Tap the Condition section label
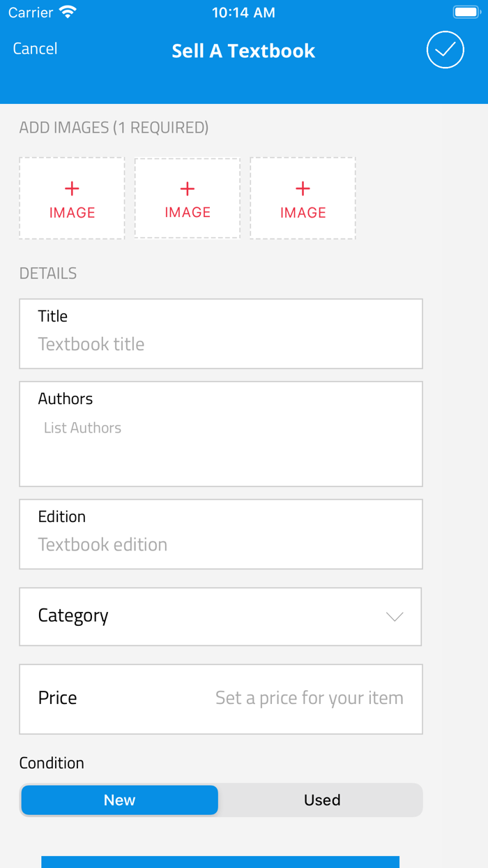Image resolution: width=488 pixels, height=868 pixels. [52, 763]
